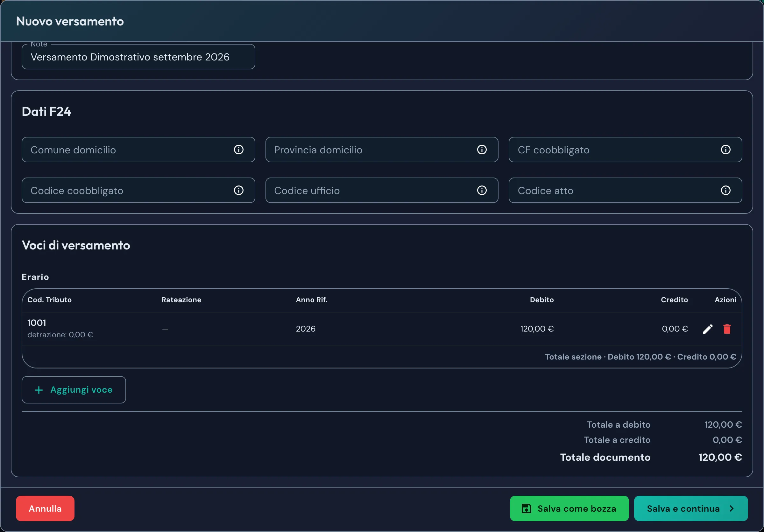764x532 pixels.
Task: Click the Totale a debito label
Action: pos(619,424)
